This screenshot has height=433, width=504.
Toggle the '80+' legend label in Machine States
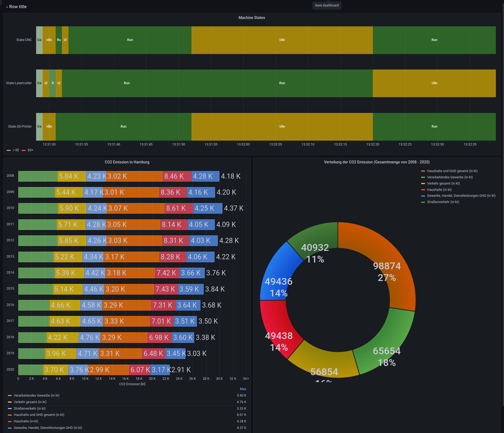coord(30,150)
